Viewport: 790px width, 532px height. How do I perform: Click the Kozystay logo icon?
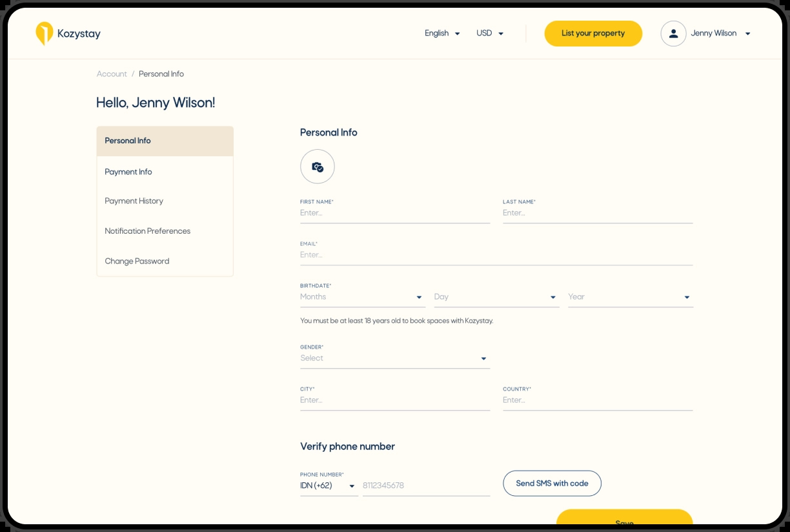[44, 34]
